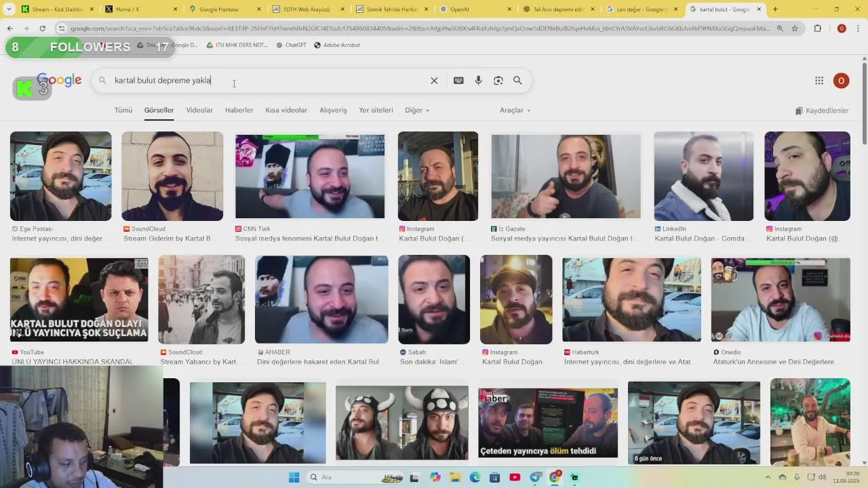868x488 pixels.
Task: Switch to the Home / X browser tab
Action: [142, 9]
